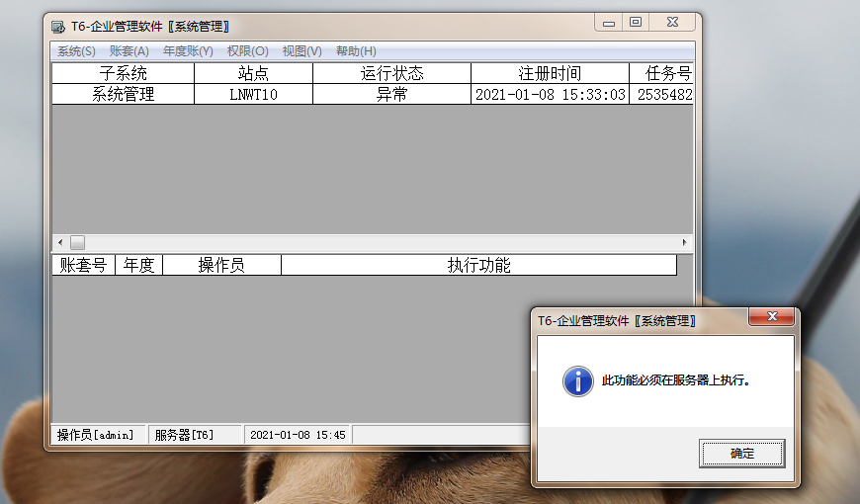Select the 运行状态 column header
The width and height of the screenshot is (860, 504).
click(x=391, y=73)
